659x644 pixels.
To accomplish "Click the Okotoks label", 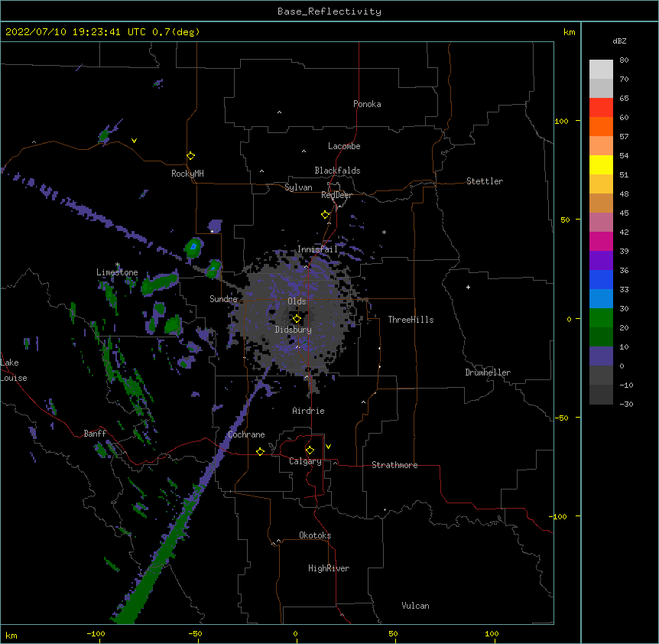I will point(315,535).
